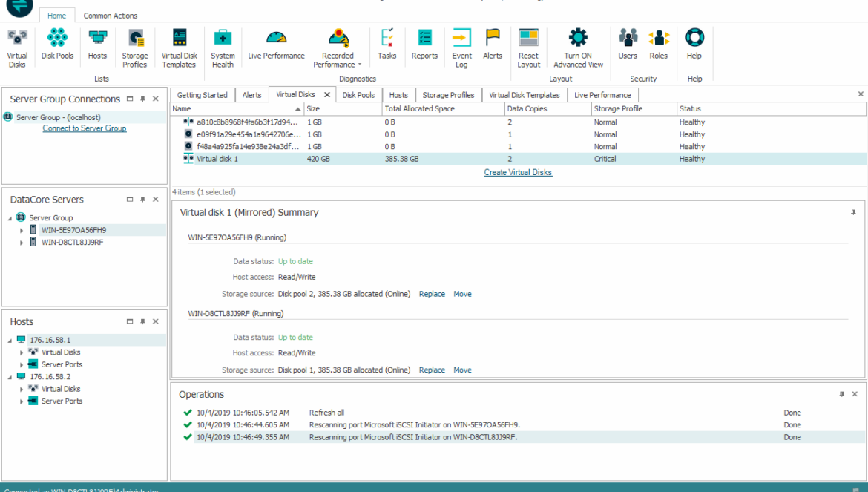Launch Live Performance from the ribbon
Image resolution: width=868 pixels, height=492 pixels.
[x=276, y=45]
